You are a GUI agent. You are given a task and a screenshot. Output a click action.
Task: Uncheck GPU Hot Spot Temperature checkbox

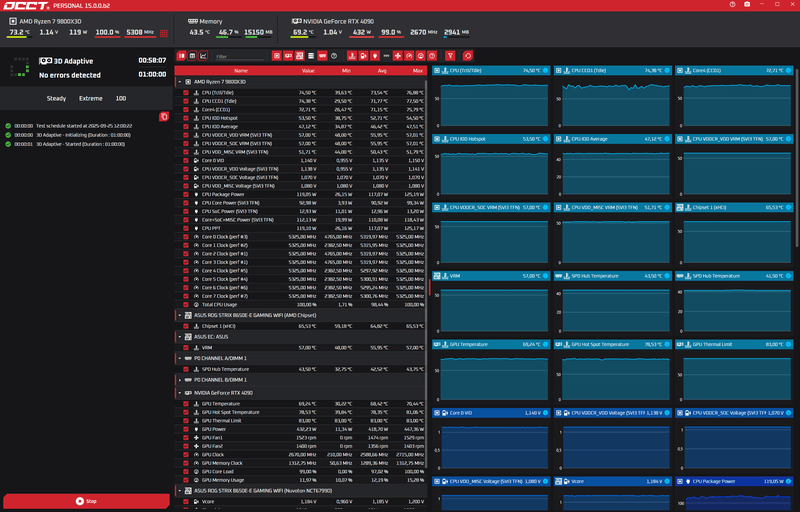click(x=186, y=412)
